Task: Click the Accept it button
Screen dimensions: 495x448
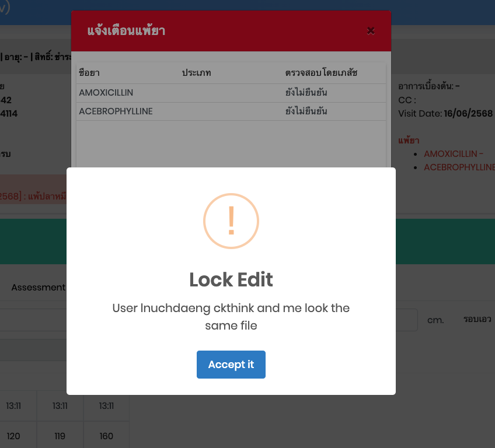Action: [231, 365]
